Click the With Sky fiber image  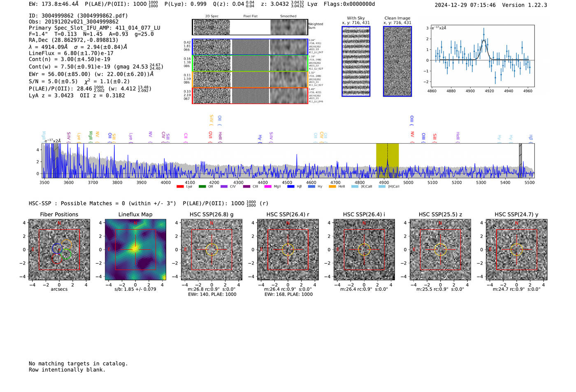[356, 61]
